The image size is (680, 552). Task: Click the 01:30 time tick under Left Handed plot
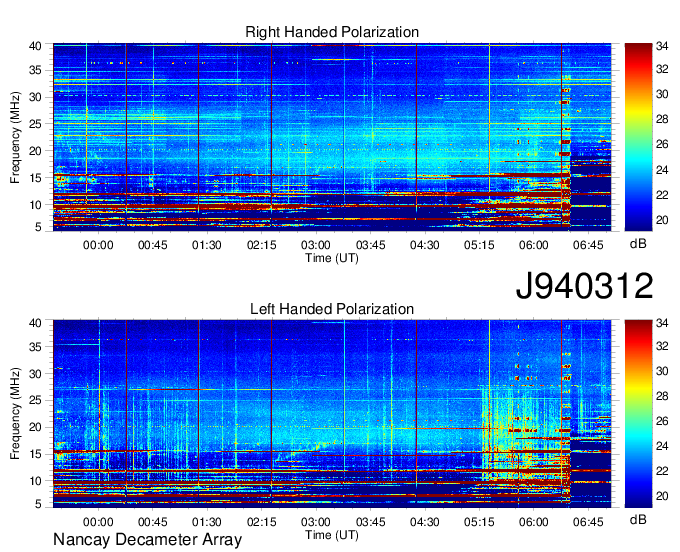[x=207, y=522]
